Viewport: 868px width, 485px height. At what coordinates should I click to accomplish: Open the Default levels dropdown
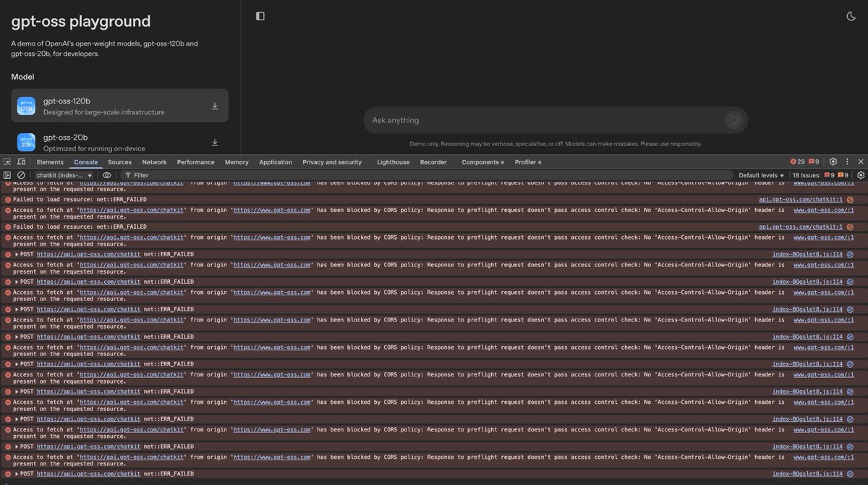[x=761, y=175]
